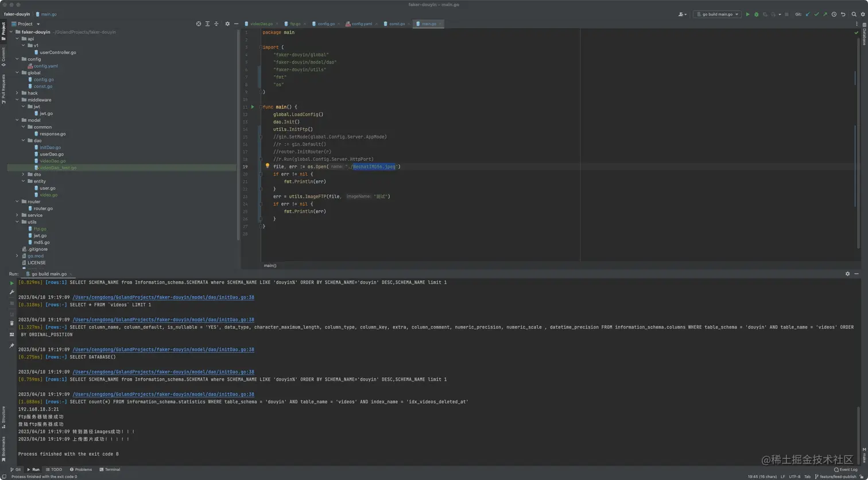The image size is (868, 480).
Task: Open userController.go in project tree
Action: pos(57,52)
